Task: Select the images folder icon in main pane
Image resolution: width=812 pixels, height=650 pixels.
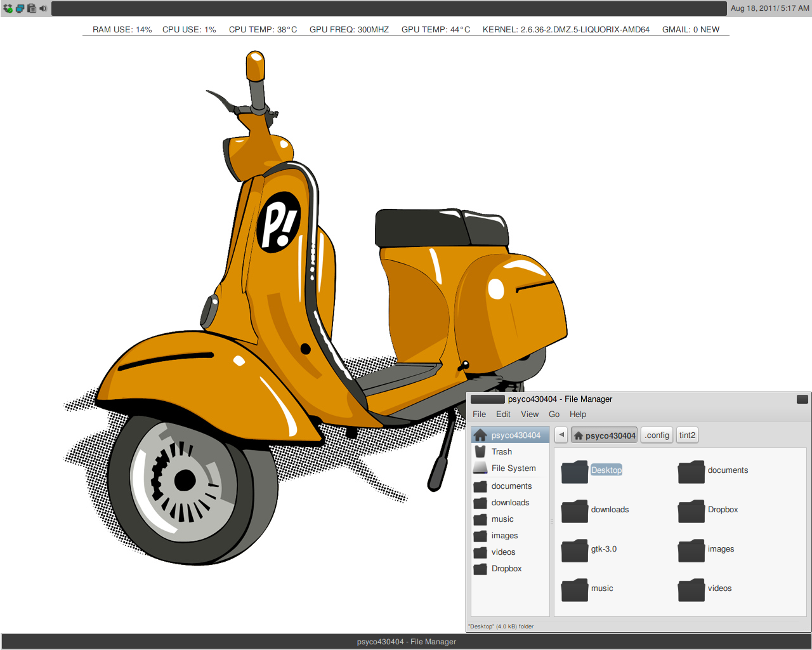Action: click(691, 550)
